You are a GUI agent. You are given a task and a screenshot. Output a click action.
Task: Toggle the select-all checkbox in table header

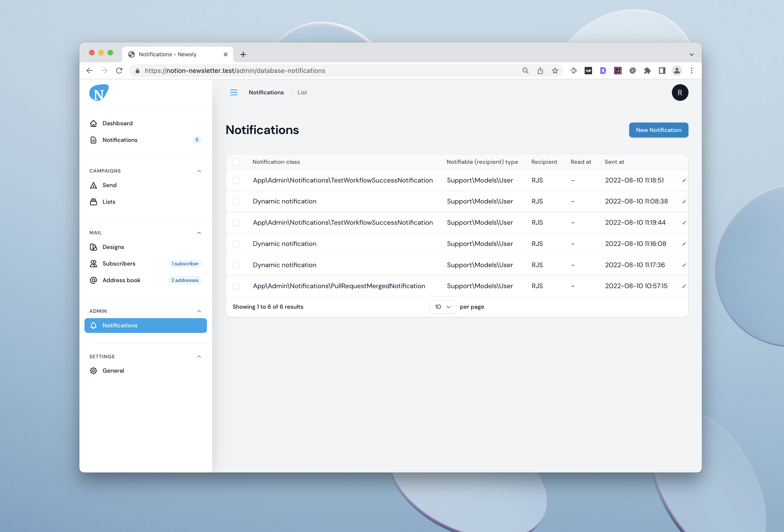click(236, 162)
